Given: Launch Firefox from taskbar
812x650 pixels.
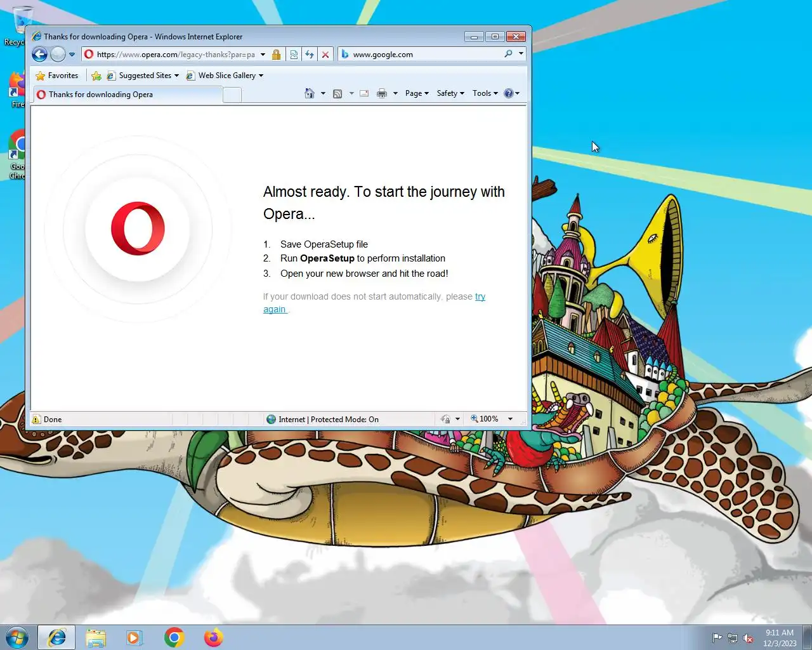Looking at the screenshot, I should [x=213, y=637].
